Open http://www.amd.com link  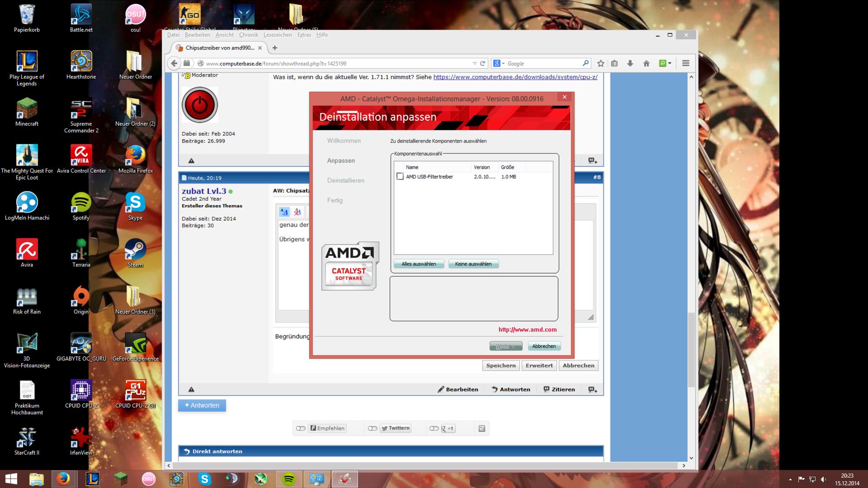527,330
